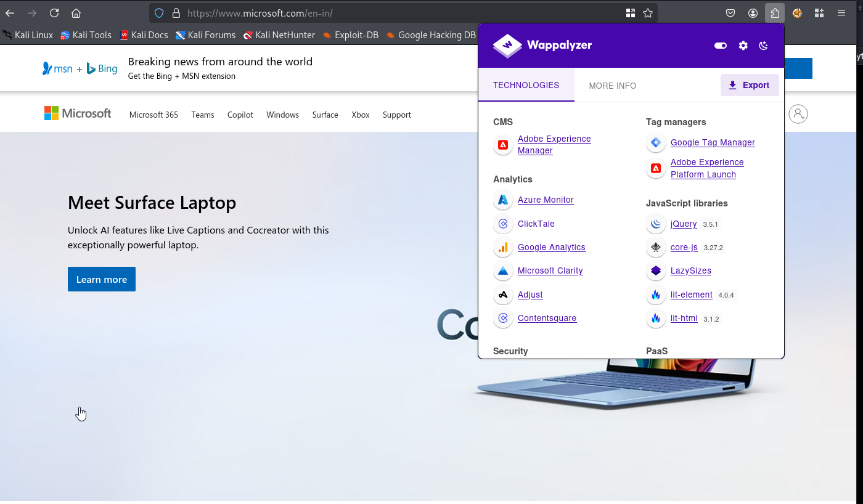Click the Azure Monitor icon

[x=503, y=200]
